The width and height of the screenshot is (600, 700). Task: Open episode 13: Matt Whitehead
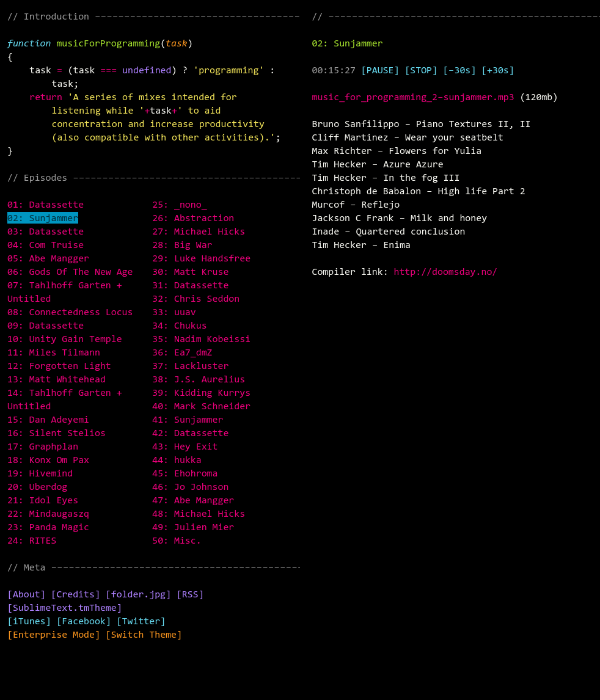(x=56, y=379)
